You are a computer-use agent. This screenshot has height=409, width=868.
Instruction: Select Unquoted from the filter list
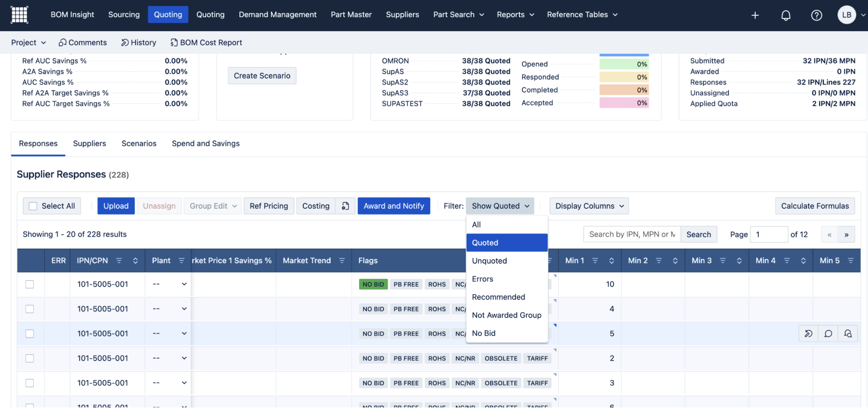pos(489,261)
